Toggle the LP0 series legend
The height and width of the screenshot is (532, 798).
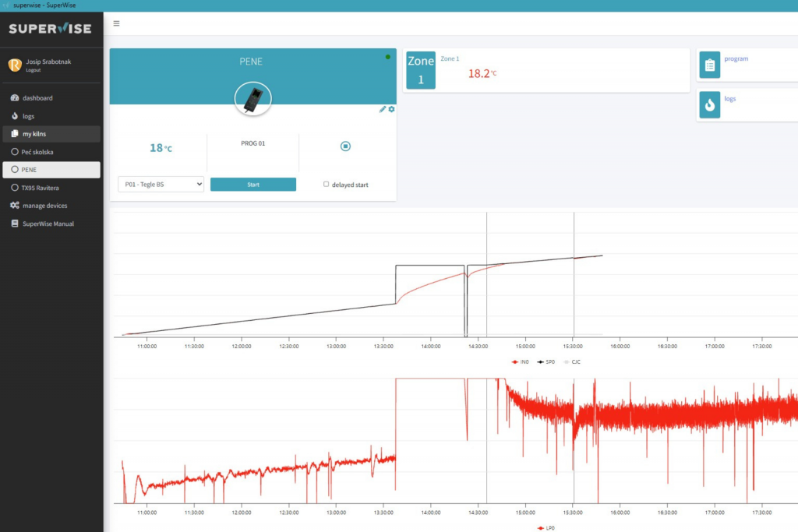point(546,528)
